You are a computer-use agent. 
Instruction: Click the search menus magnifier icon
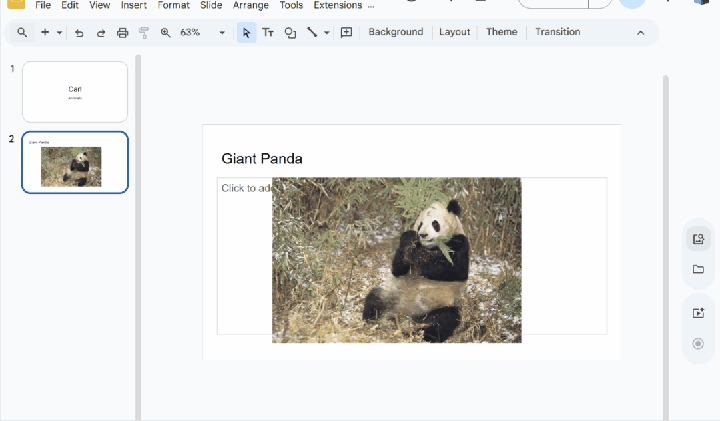pyautogui.click(x=22, y=33)
